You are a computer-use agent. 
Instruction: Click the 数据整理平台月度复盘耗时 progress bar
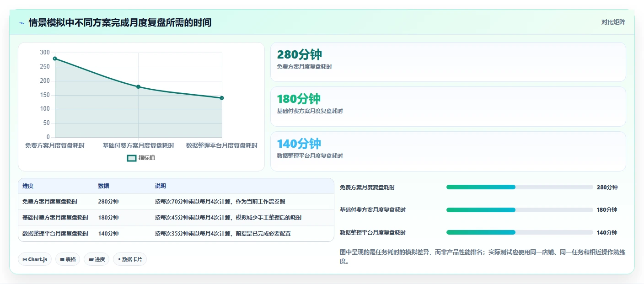(x=520, y=232)
